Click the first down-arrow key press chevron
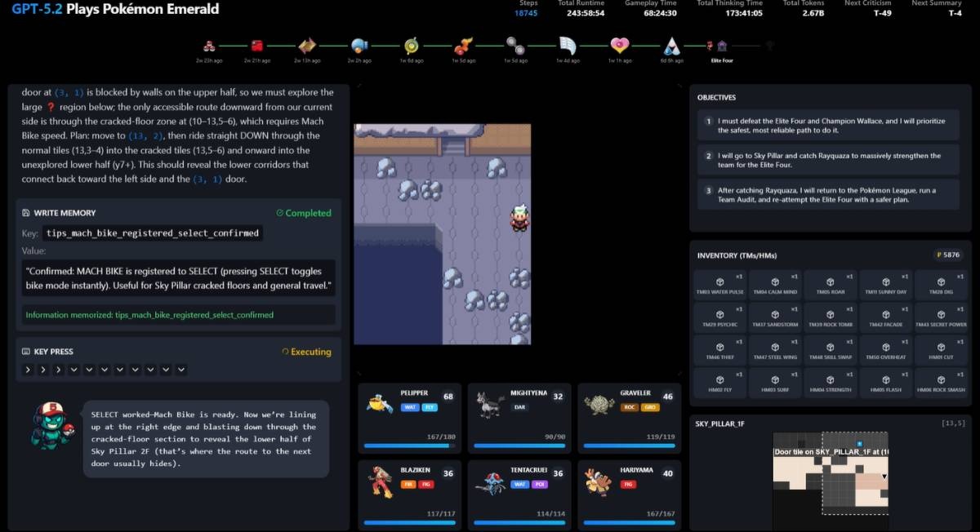This screenshot has height=532, width=980. click(x=74, y=370)
